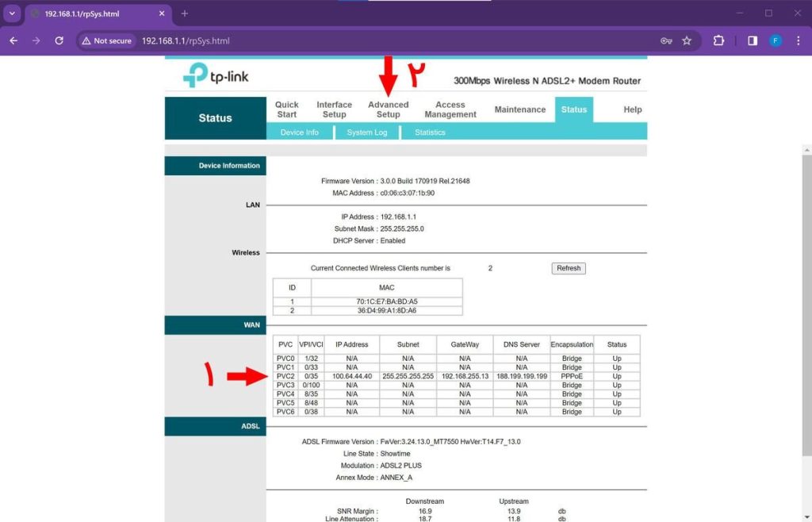The height and width of the screenshot is (522, 812).
Task: Click the Refresh wireless clients button
Action: 569,268
